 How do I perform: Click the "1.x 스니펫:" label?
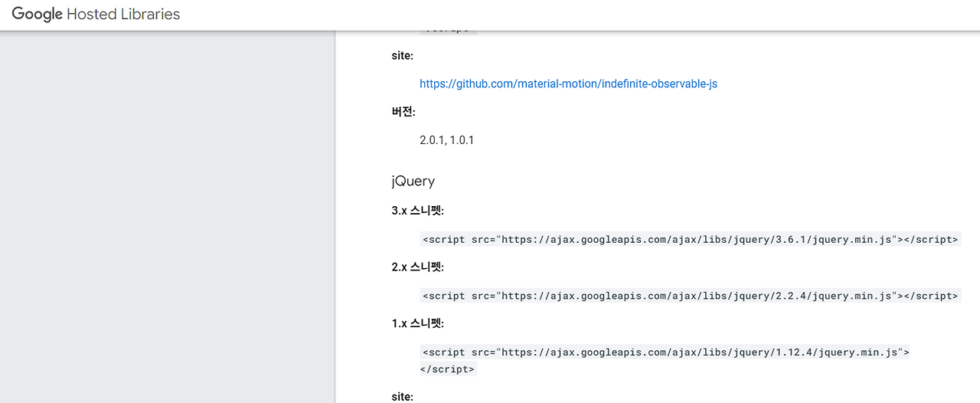tap(417, 323)
